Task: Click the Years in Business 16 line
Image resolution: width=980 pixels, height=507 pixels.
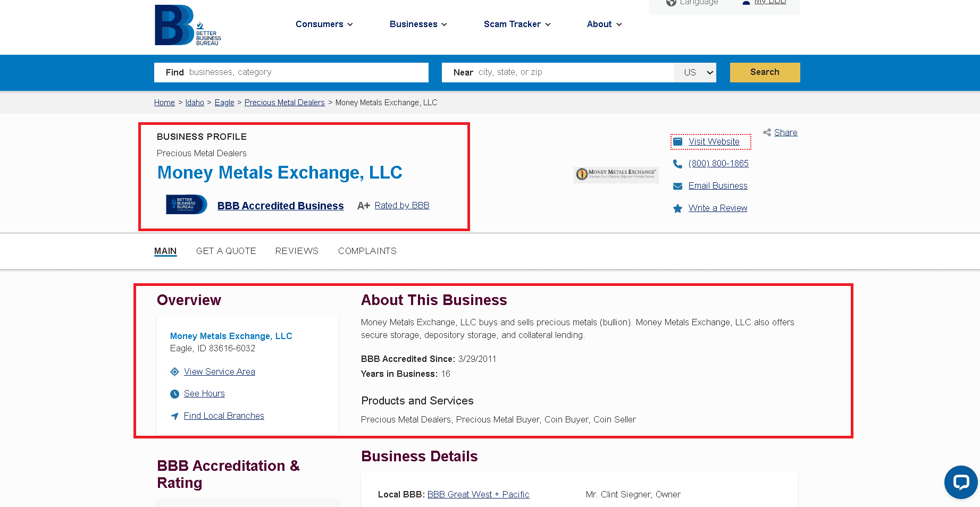Action: click(406, 374)
